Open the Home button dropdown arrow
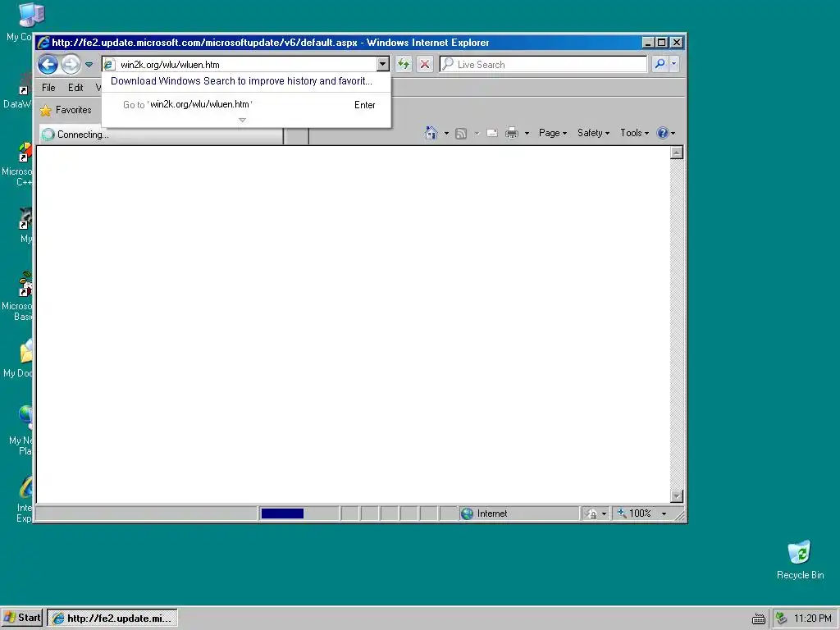 pos(446,134)
